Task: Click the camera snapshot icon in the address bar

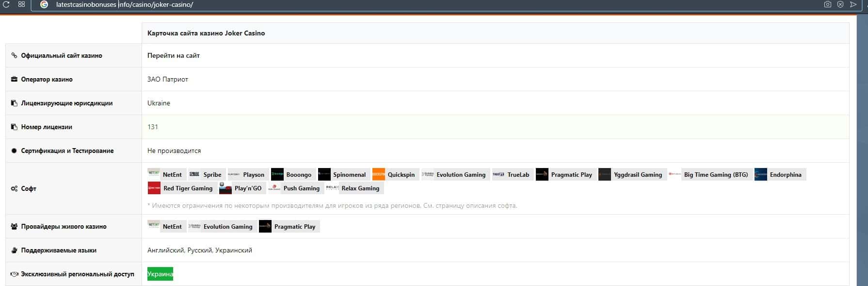Action: 827,4
